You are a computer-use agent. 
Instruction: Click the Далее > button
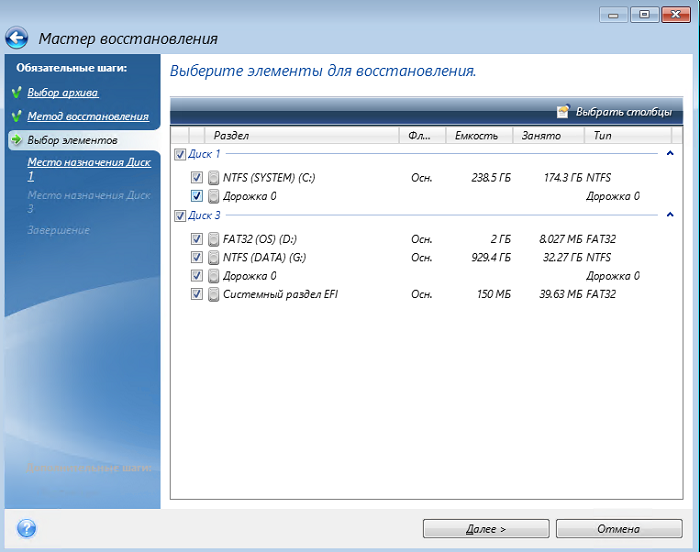(485, 528)
